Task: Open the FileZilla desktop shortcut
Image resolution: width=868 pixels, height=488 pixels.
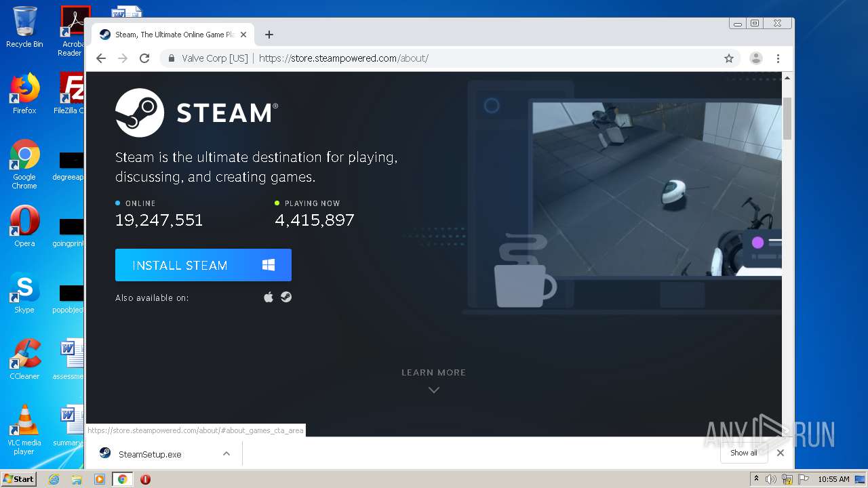Action: [71, 93]
